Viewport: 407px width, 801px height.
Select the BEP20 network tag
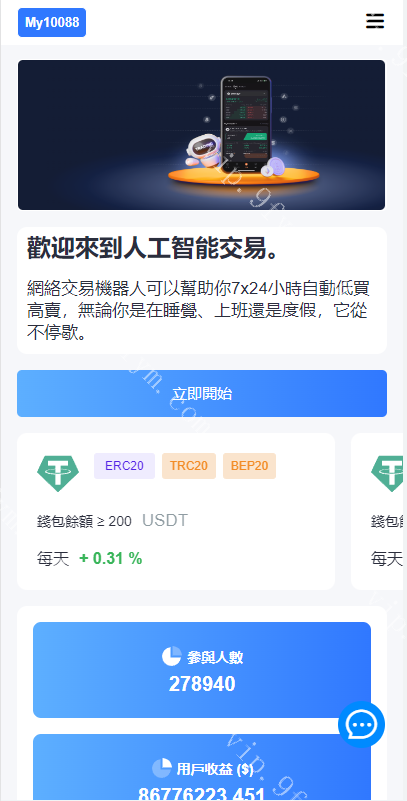coord(249,466)
